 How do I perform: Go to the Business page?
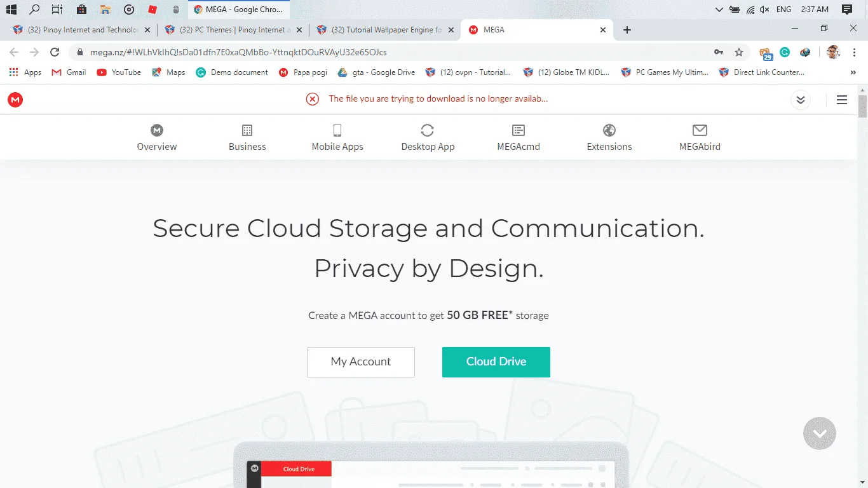tap(247, 138)
